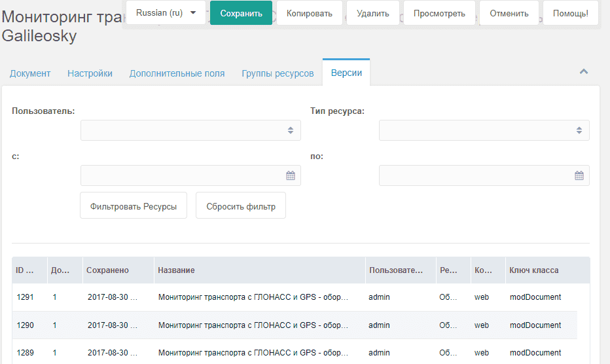The height and width of the screenshot is (364, 610).
Task: Click the admin cell in row 1290
Action: 379,325
